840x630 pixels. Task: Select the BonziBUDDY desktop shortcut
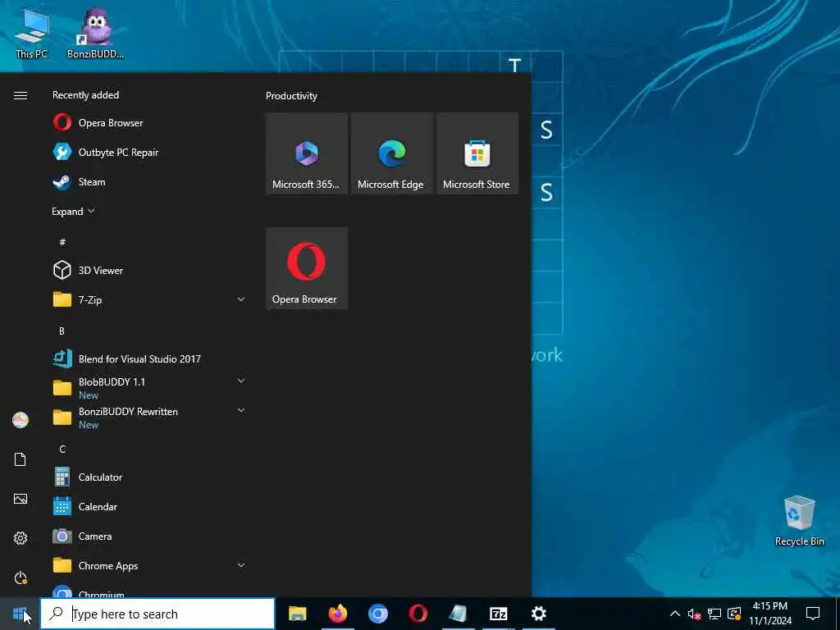click(x=95, y=33)
